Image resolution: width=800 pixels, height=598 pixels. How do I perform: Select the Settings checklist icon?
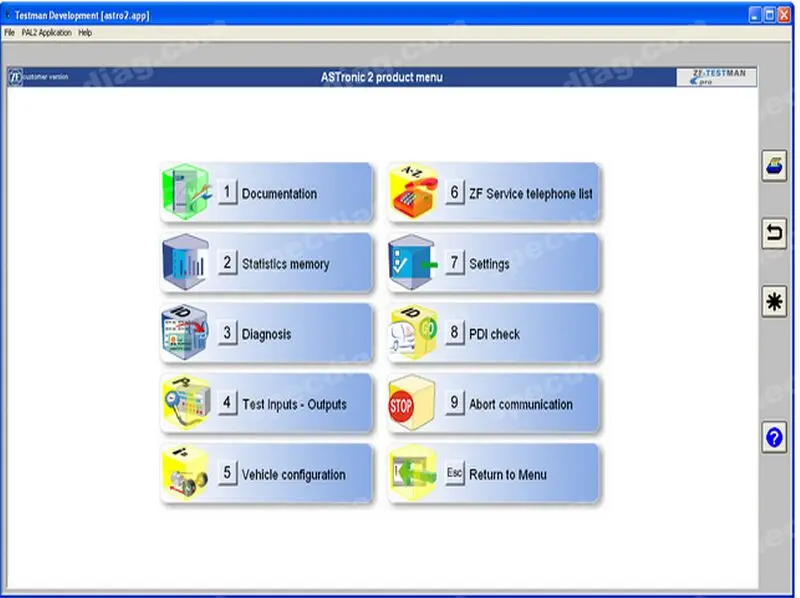point(413,262)
